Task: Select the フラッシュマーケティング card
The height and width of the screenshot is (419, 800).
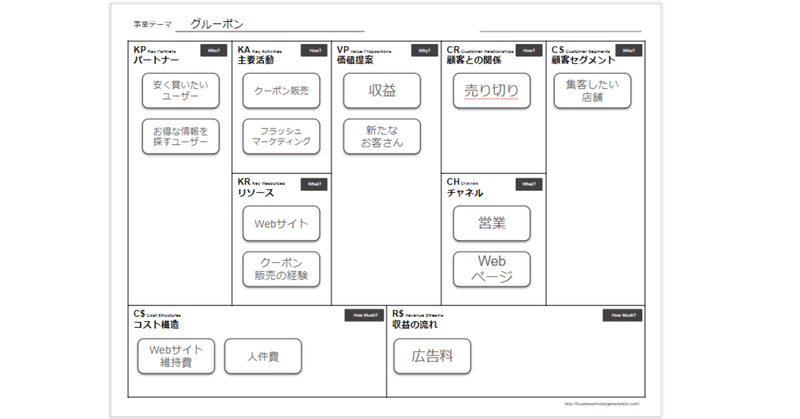Action: [281, 137]
